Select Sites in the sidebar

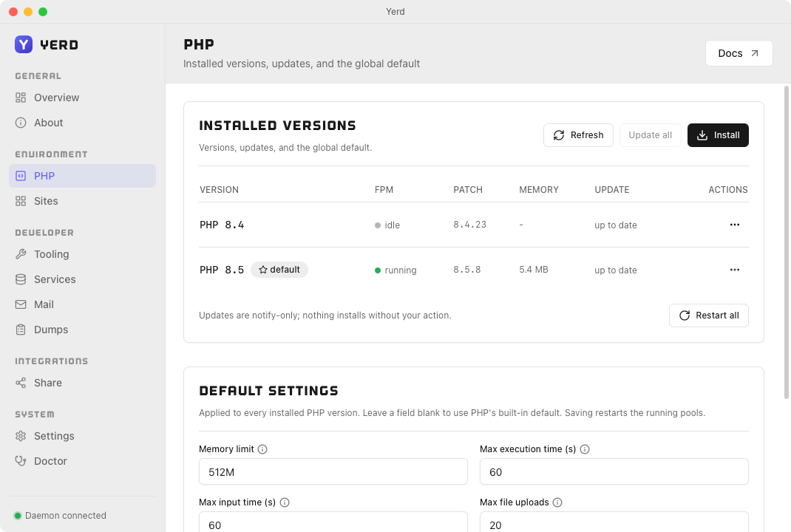(x=83, y=201)
